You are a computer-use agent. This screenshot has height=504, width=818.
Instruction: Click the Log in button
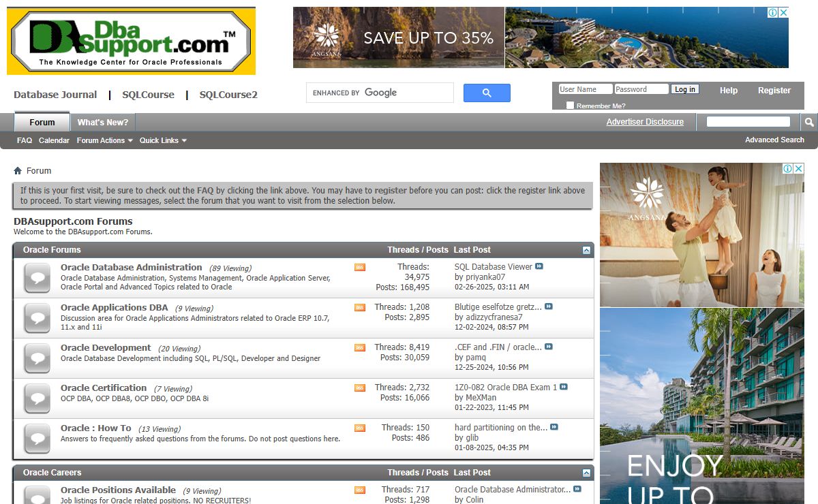click(x=684, y=89)
